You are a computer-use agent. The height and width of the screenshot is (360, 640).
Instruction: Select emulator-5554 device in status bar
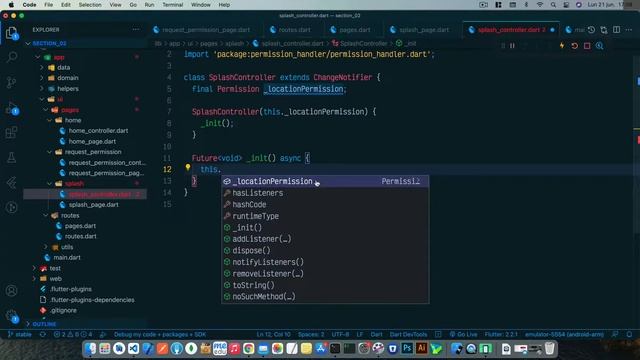[x=564, y=334]
